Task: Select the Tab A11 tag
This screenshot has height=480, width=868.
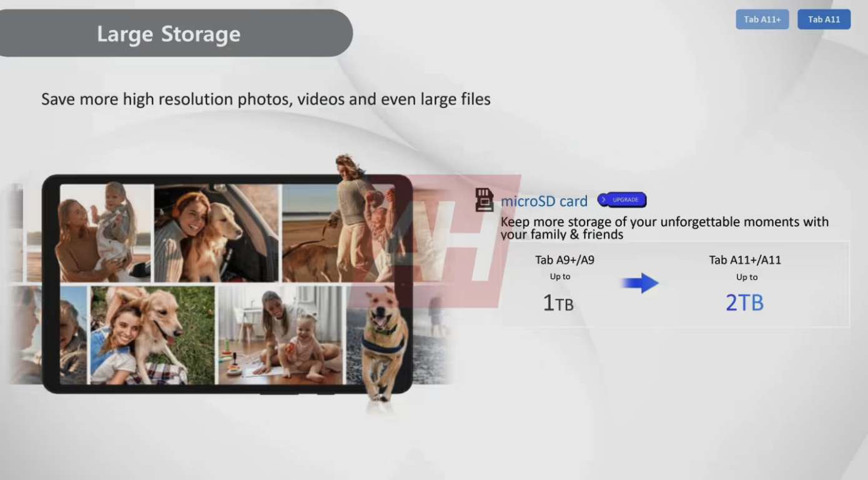Action: point(824,19)
